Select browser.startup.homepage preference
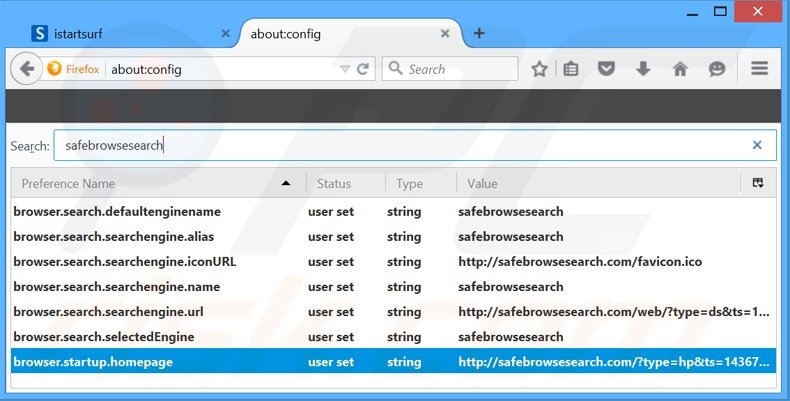The image size is (790, 401). 393,362
